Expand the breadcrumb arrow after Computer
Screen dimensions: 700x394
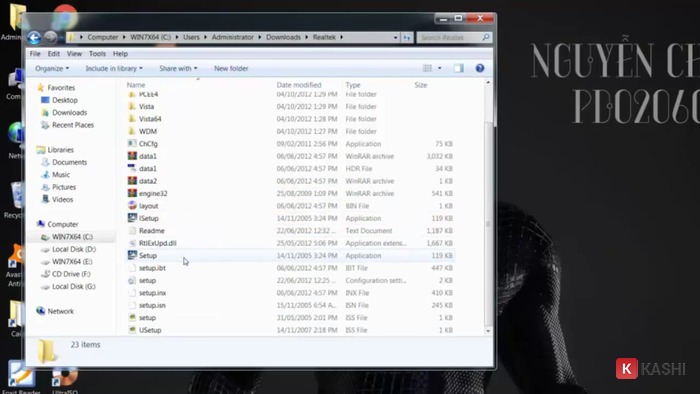pyautogui.click(x=125, y=37)
